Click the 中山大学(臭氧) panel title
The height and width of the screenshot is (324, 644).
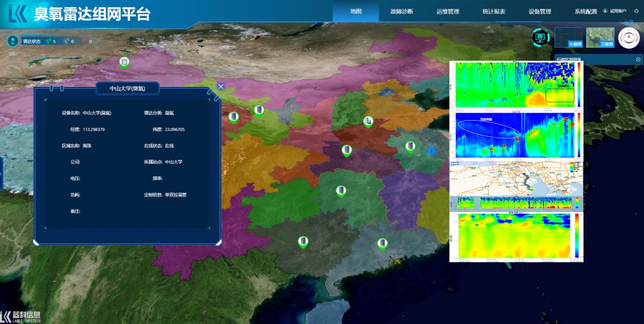pyautogui.click(x=128, y=88)
